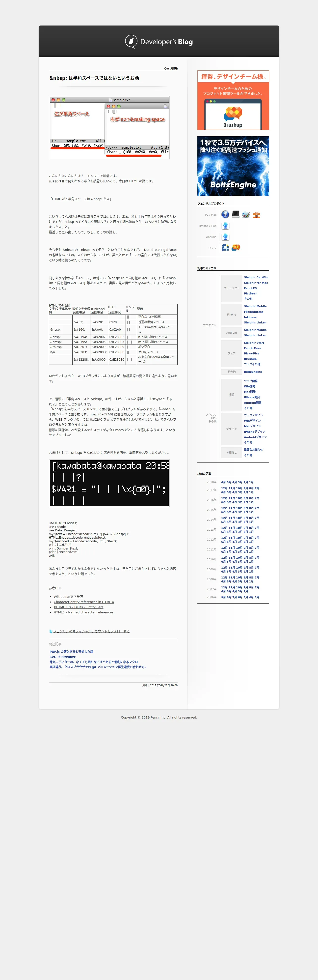Open 3月 in the 2006年 archive row
This screenshot has height=980, width=318.
pyautogui.click(x=257, y=597)
